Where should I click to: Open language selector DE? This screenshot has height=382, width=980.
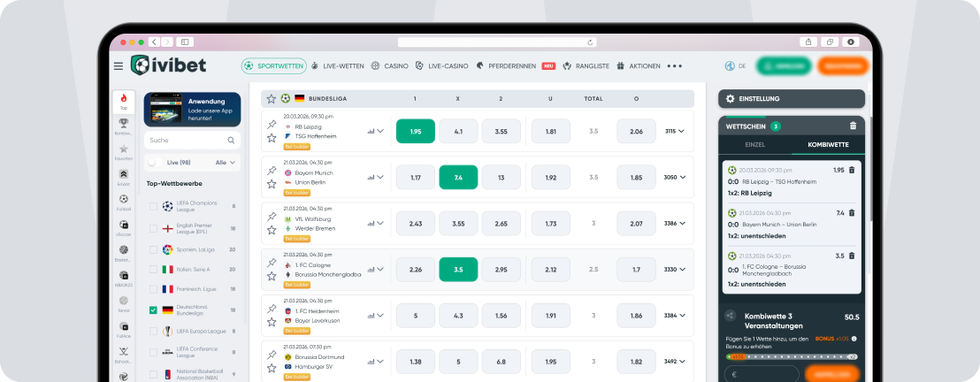pyautogui.click(x=736, y=65)
